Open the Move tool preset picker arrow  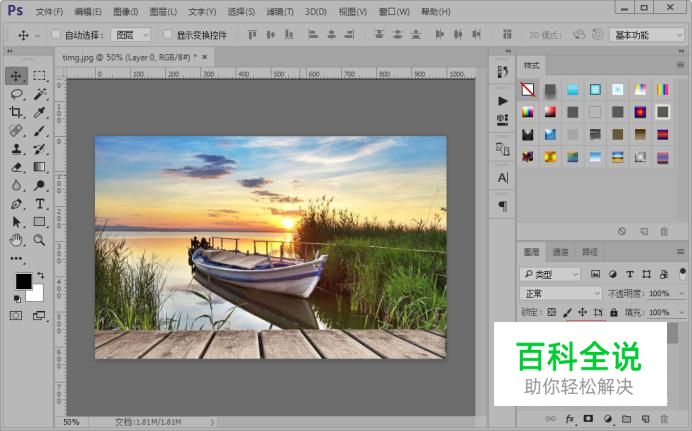pyautogui.click(x=37, y=35)
